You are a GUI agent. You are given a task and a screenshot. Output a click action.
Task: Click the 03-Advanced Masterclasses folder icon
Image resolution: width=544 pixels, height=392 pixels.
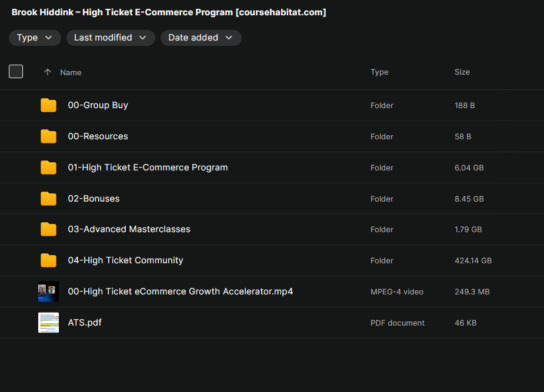coord(48,229)
